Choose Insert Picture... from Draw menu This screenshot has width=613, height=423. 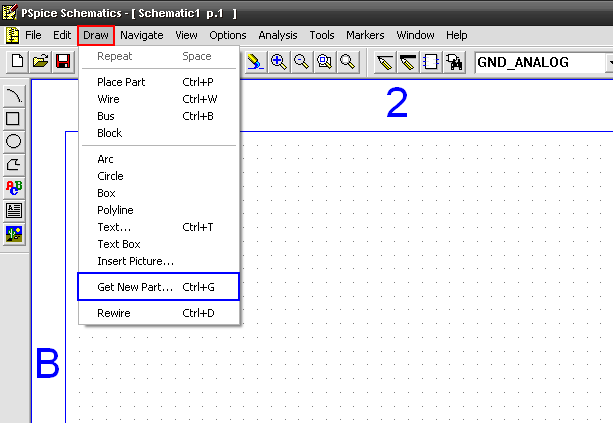pyautogui.click(x=159, y=261)
